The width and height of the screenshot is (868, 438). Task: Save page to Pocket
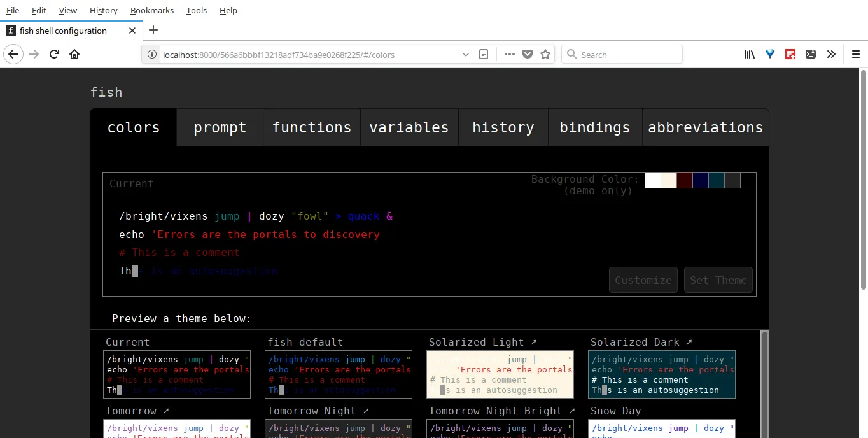point(528,55)
